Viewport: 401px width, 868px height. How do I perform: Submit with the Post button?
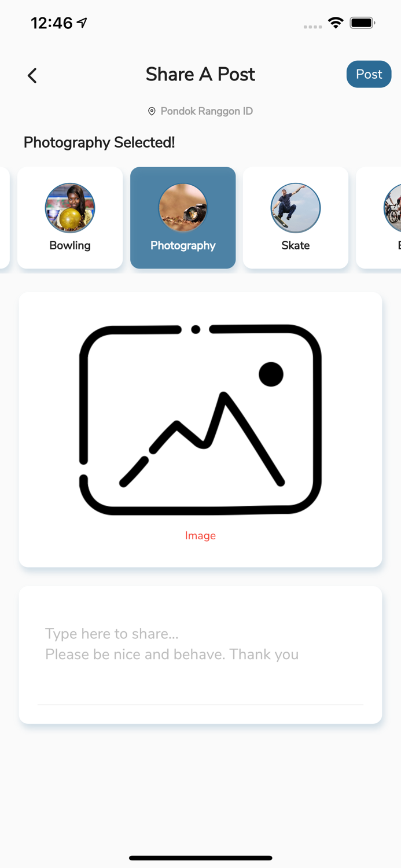click(369, 74)
